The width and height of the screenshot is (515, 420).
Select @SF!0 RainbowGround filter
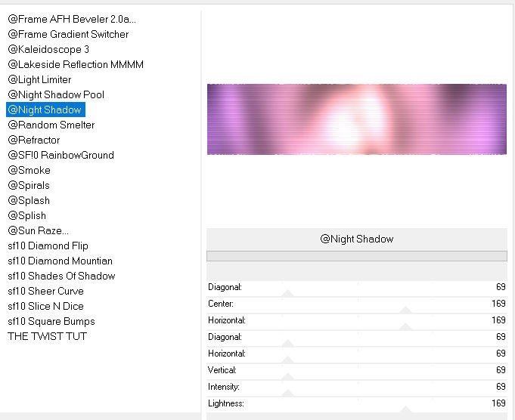coord(60,155)
